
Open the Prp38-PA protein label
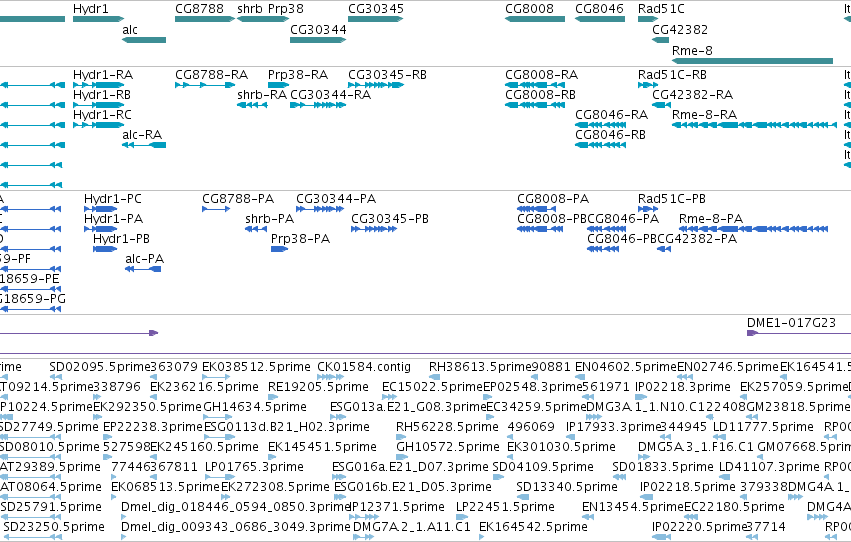point(300,239)
